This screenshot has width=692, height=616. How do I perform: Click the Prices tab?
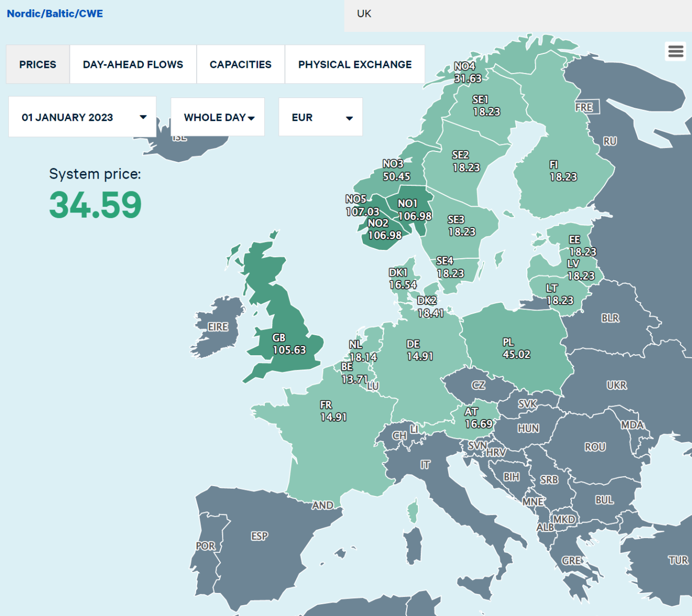coord(38,65)
